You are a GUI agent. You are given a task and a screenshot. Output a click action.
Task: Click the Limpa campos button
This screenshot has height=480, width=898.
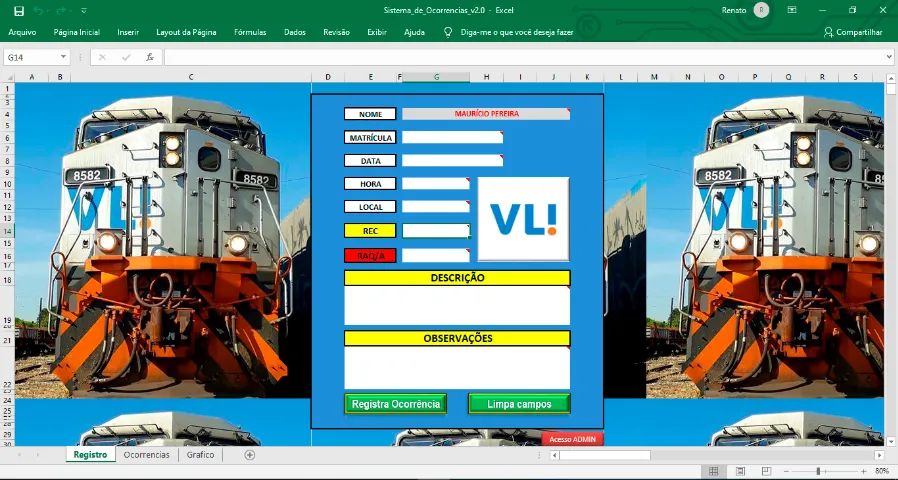(519, 404)
